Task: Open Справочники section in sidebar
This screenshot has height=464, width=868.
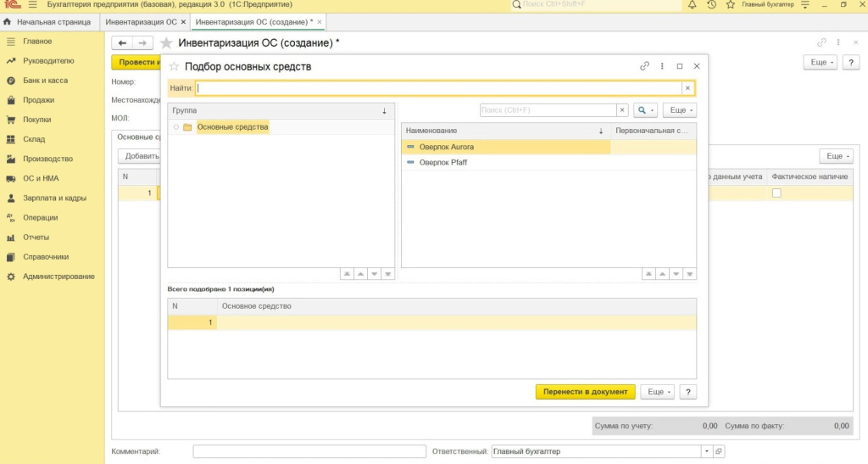Action: (x=46, y=257)
